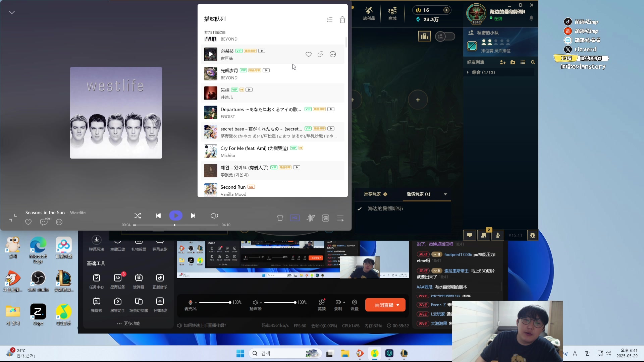This screenshot has height=362, width=644.
Task: Open 星海任务 with badge 3
Action: click(x=118, y=282)
